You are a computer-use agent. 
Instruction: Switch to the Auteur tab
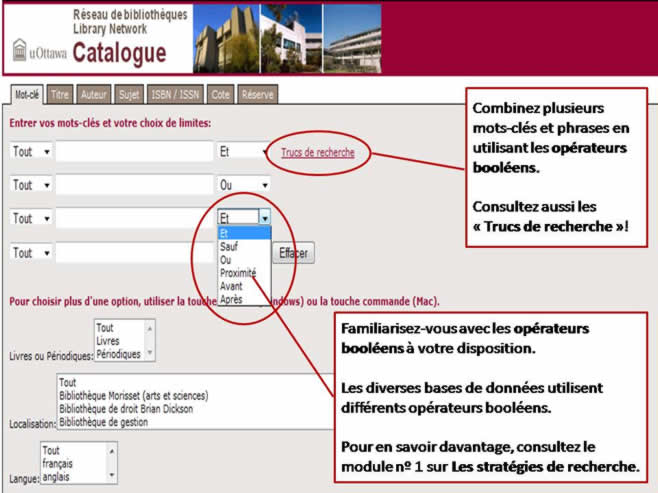94,94
